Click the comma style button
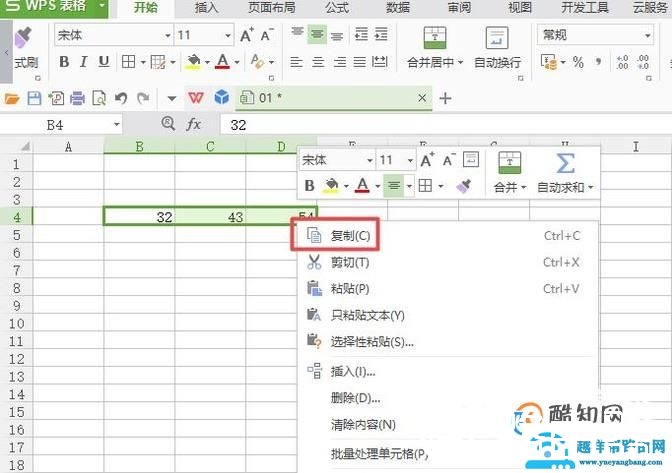Viewport: 672px width, 473px height. (598, 62)
